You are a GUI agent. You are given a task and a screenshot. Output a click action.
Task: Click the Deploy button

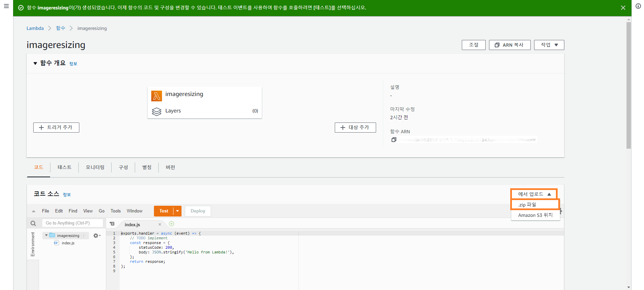198,211
